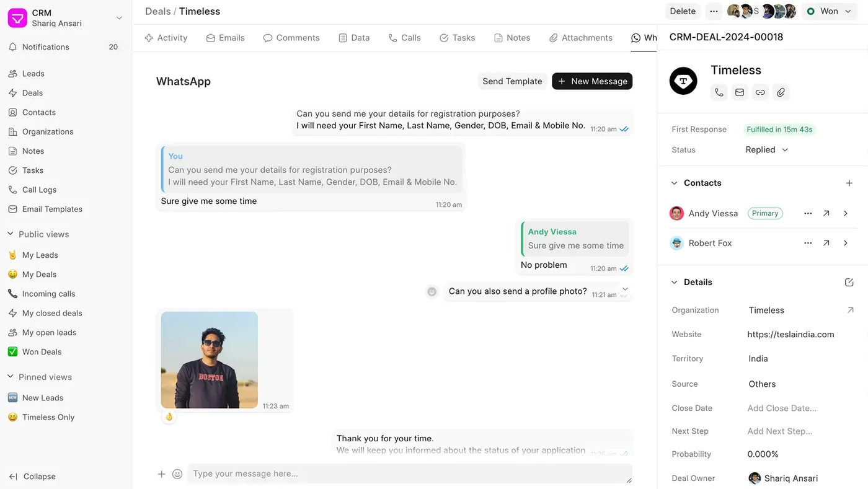Collapse the Details section
868x489 pixels.
click(x=675, y=282)
